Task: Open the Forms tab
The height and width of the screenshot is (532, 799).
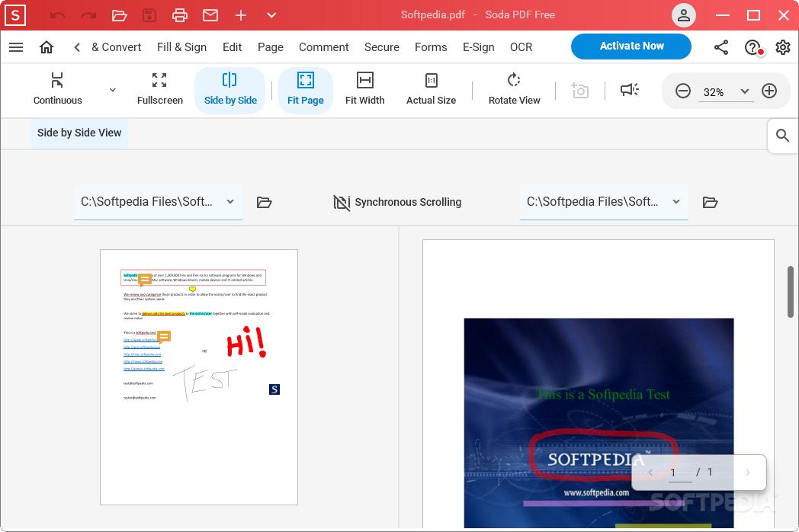Action: point(431,47)
